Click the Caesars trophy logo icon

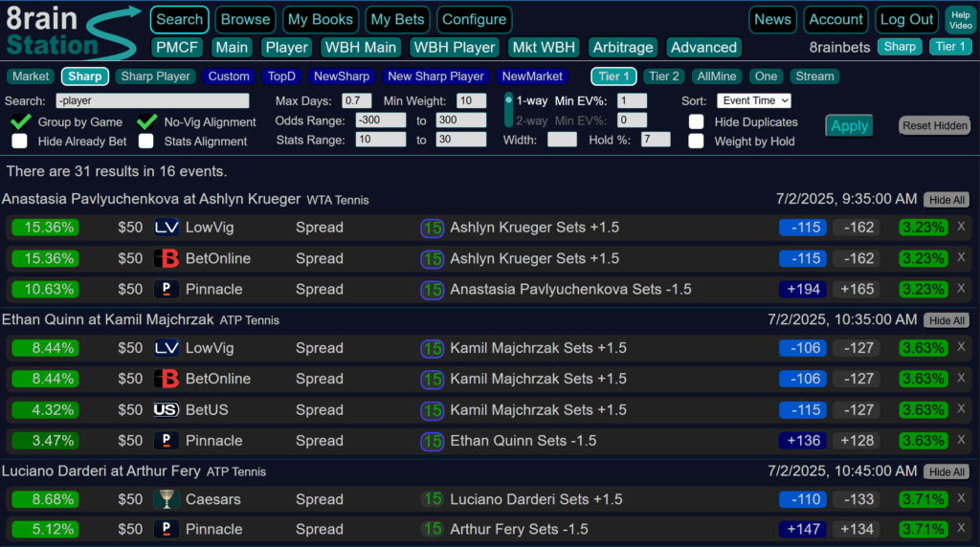pyautogui.click(x=167, y=499)
